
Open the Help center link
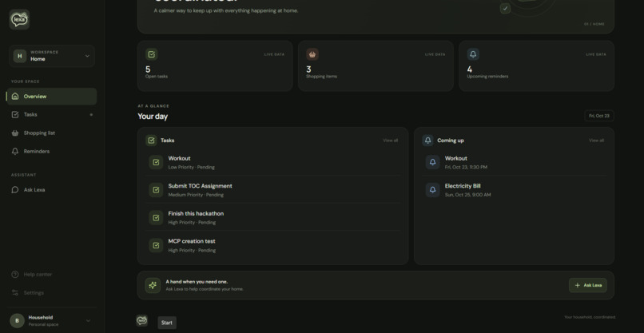[x=52, y=274]
